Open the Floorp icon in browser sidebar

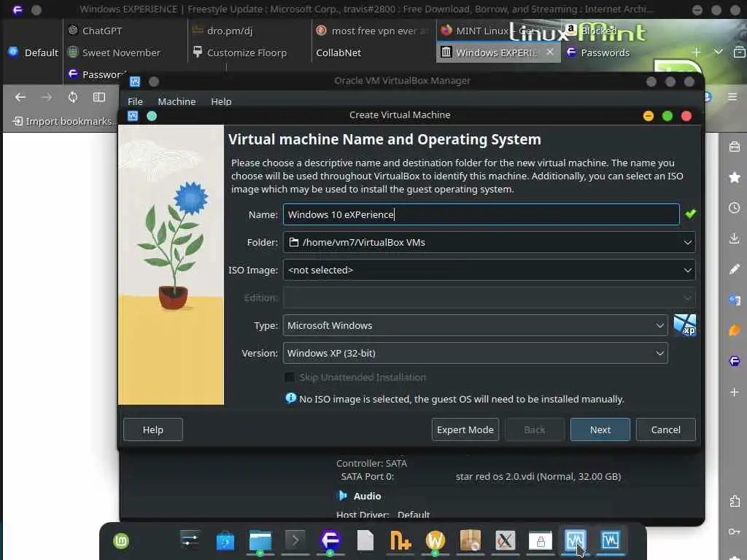[734, 361]
